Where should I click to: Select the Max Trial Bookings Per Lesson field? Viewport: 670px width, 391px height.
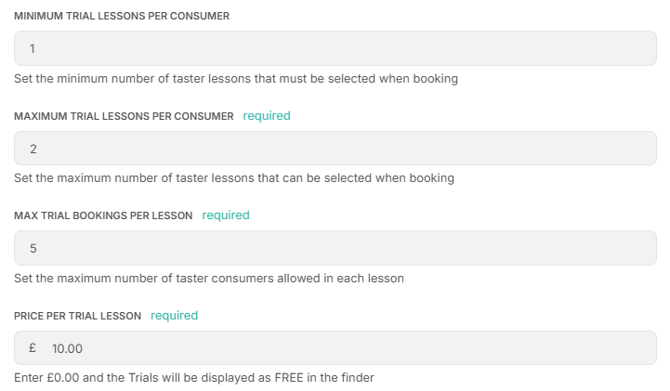[335, 248]
